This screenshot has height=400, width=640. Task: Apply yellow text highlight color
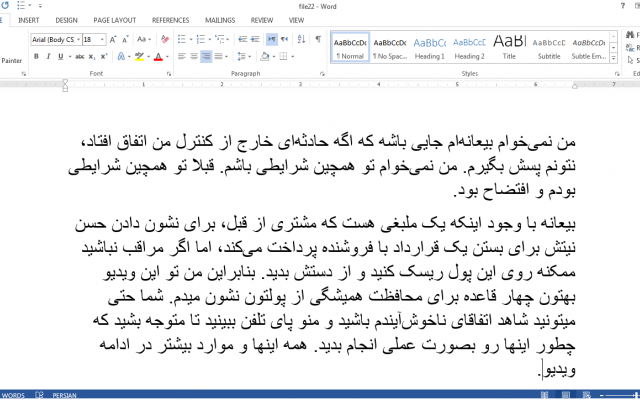[140, 56]
